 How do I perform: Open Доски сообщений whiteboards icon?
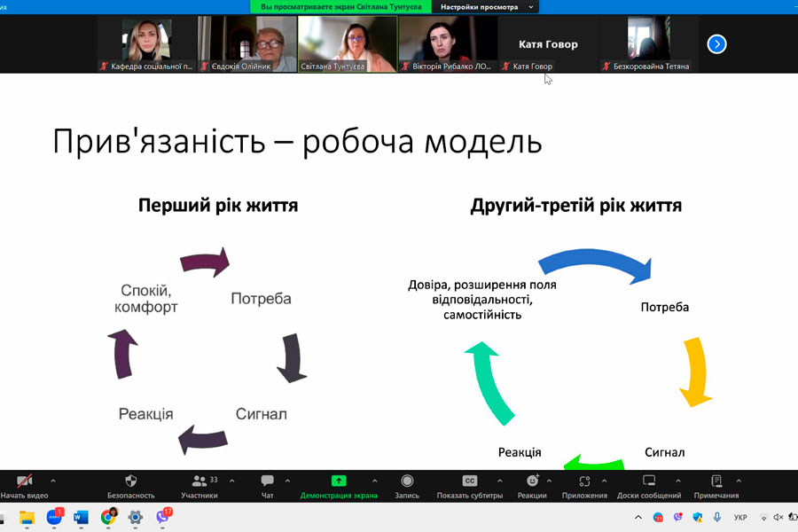pyautogui.click(x=649, y=481)
